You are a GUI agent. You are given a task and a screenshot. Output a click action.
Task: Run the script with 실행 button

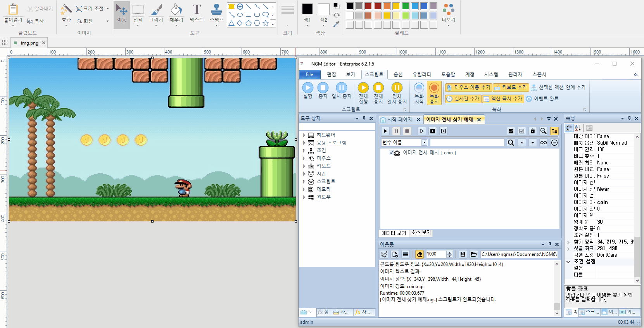(x=308, y=91)
